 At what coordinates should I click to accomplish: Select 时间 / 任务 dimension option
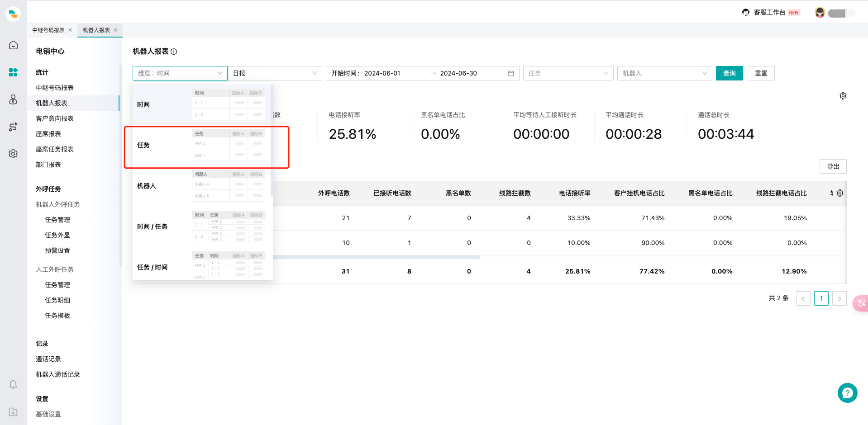(x=201, y=227)
